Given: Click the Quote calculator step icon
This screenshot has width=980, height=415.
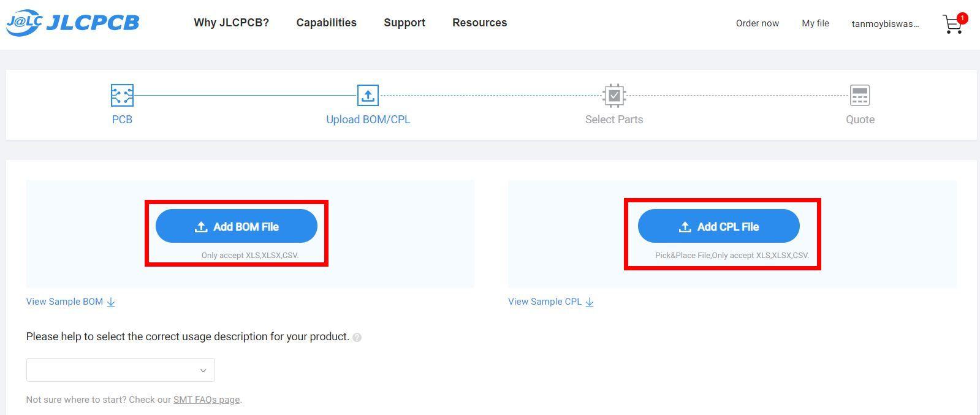Looking at the screenshot, I should point(859,96).
